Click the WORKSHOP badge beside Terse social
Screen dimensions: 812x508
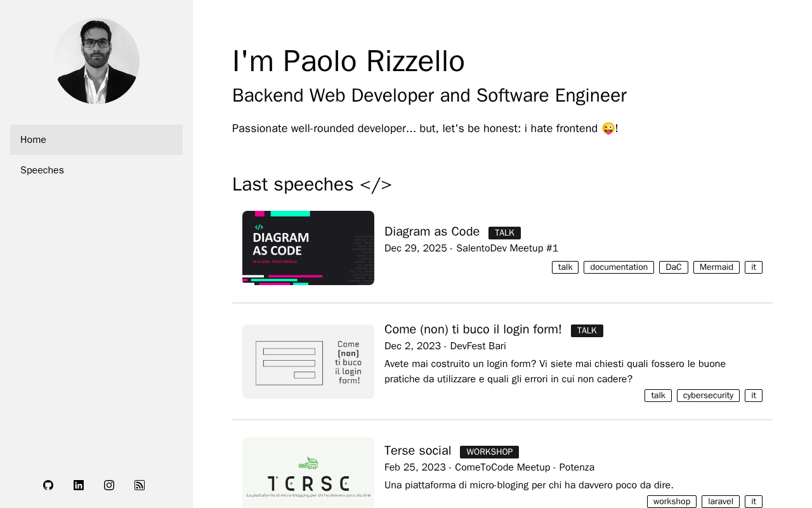(489, 452)
